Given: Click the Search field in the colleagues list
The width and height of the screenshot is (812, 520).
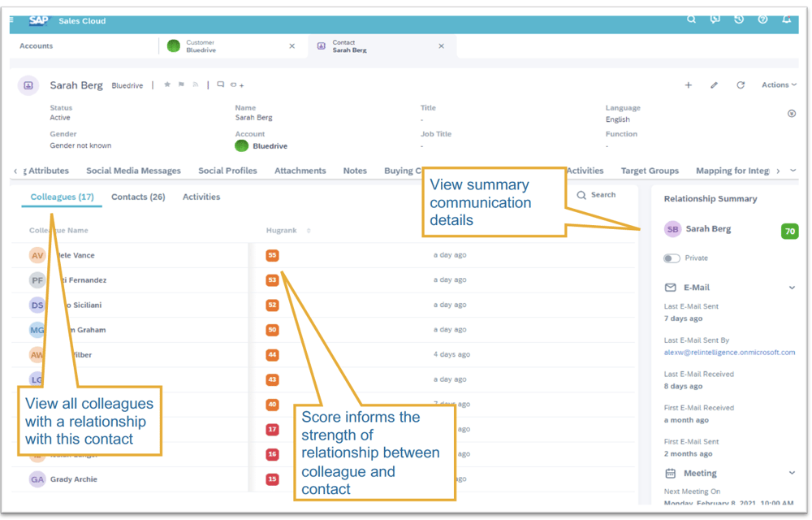Looking at the screenshot, I should pos(597,195).
